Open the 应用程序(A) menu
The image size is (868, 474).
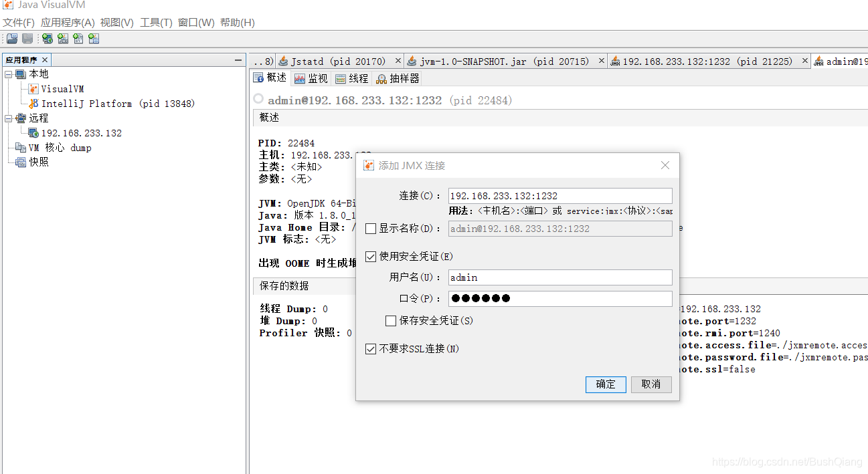(x=68, y=23)
